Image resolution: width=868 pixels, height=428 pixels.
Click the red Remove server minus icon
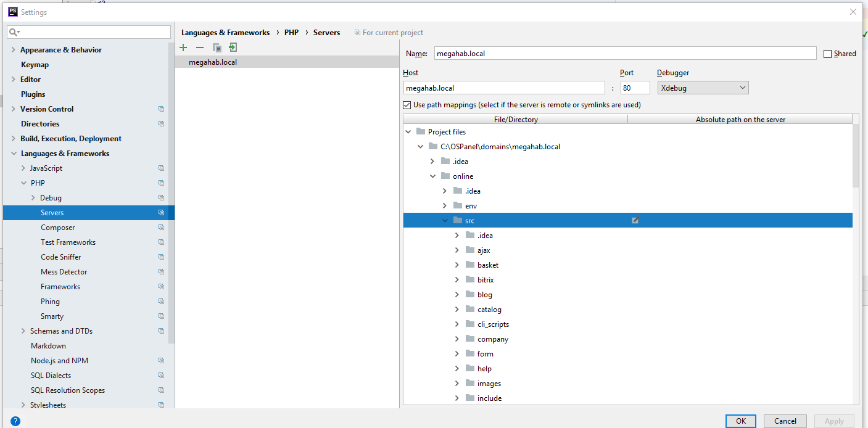click(x=200, y=47)
